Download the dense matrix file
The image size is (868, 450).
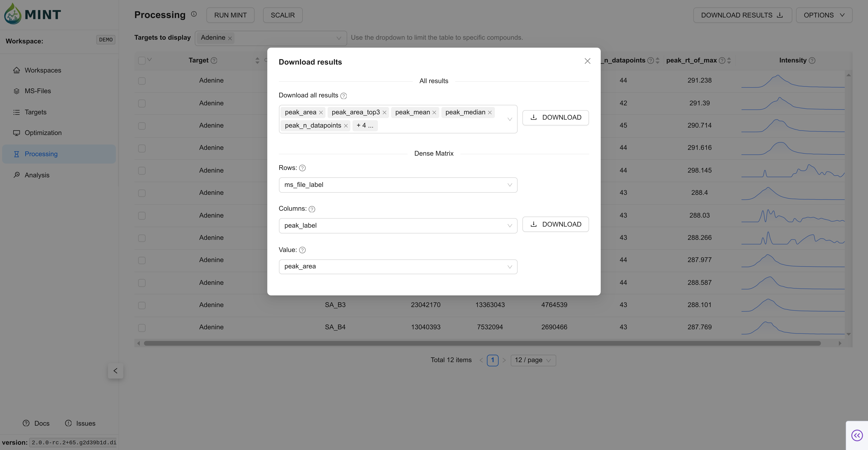(x=555, y=224)
